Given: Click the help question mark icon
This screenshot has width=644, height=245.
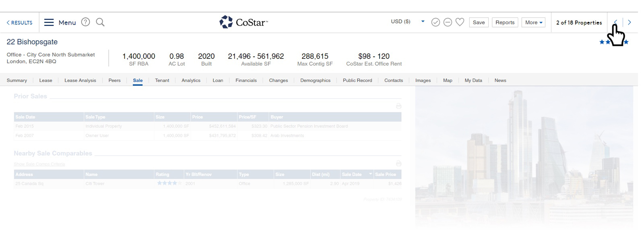Looking at the screenshot, I should 85,22.
